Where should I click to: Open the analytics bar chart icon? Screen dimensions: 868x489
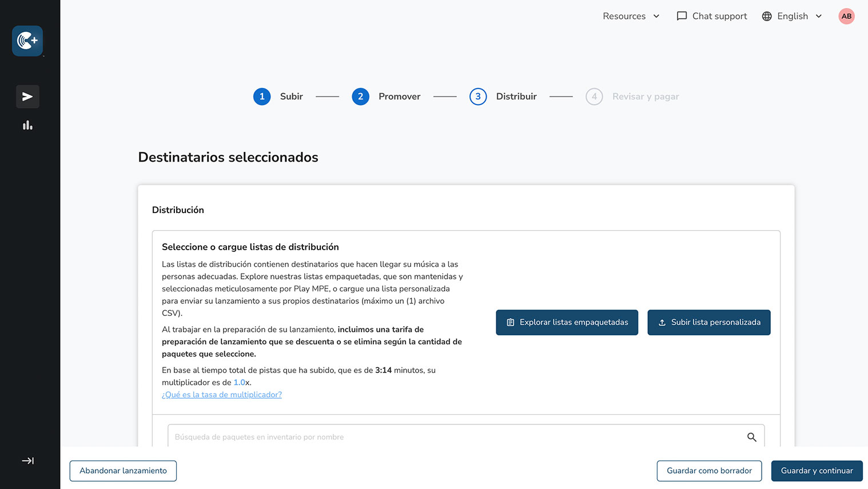27,125
